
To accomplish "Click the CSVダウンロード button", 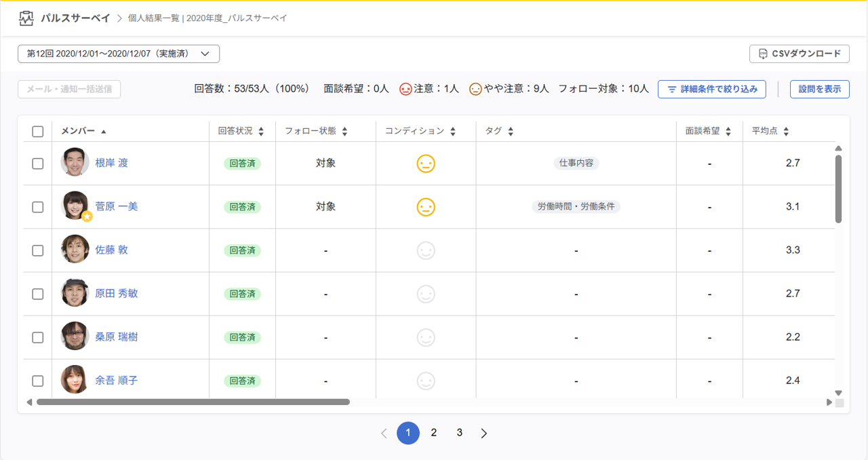I will 800,54.
